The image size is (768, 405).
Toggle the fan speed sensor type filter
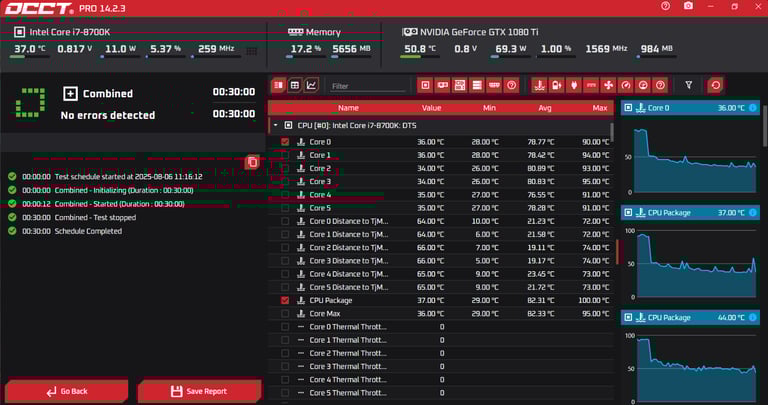pyautogui.click(x=608, y=85)
